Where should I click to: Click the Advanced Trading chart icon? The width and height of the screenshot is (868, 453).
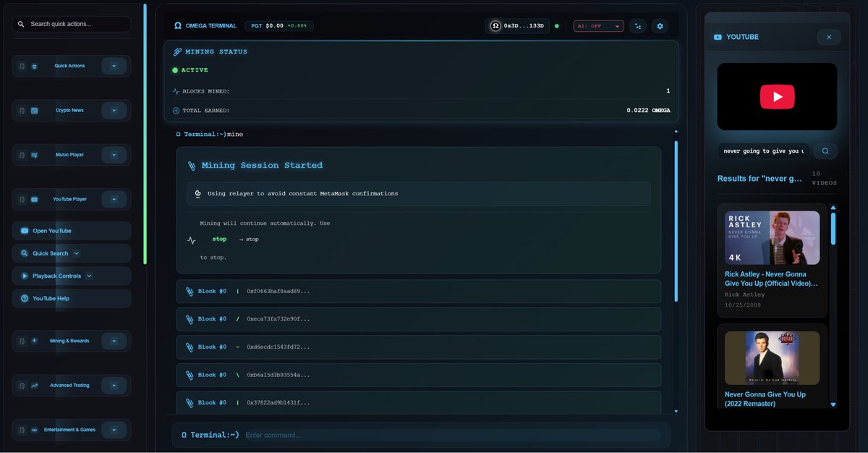[x=34, y=386]
